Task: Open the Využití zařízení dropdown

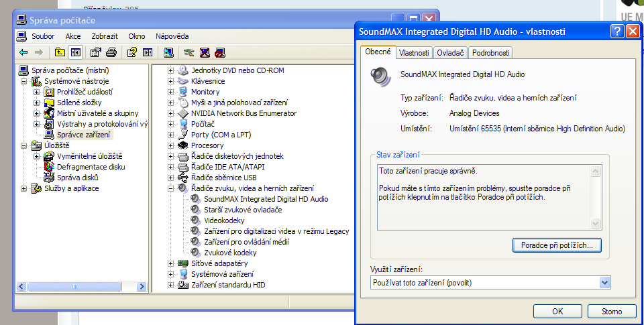Action: (x=604, y=283)
